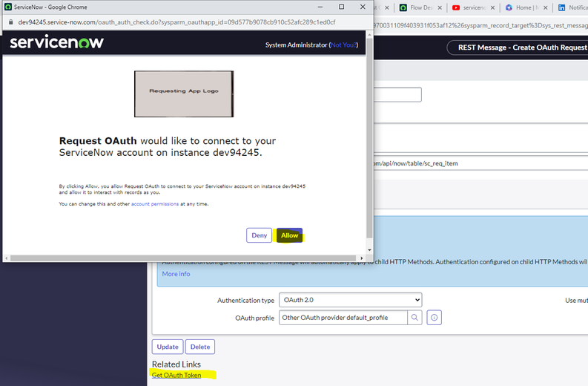Click the lock icon in popup address bar

tap(10, 22)
